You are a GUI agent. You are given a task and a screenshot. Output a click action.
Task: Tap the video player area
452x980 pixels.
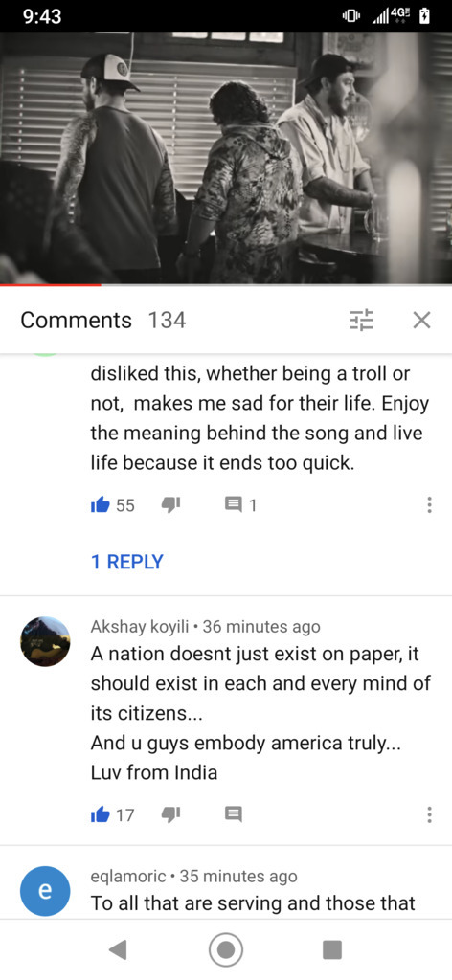226,158
